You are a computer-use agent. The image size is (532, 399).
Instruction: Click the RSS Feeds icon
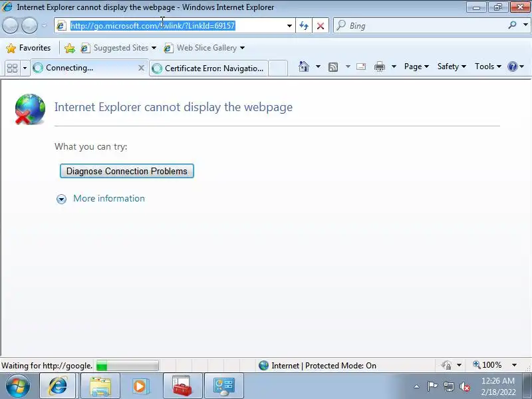click(333, 67)
